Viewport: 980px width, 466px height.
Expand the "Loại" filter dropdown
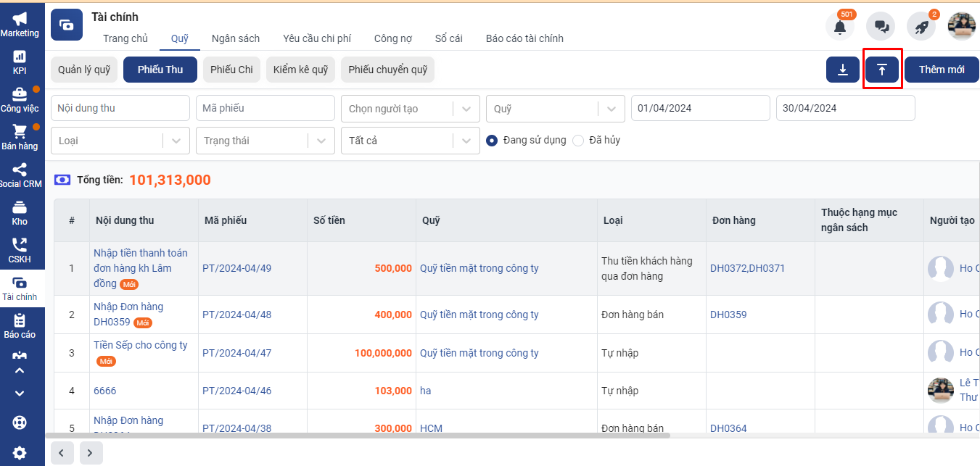pos(120,141)
